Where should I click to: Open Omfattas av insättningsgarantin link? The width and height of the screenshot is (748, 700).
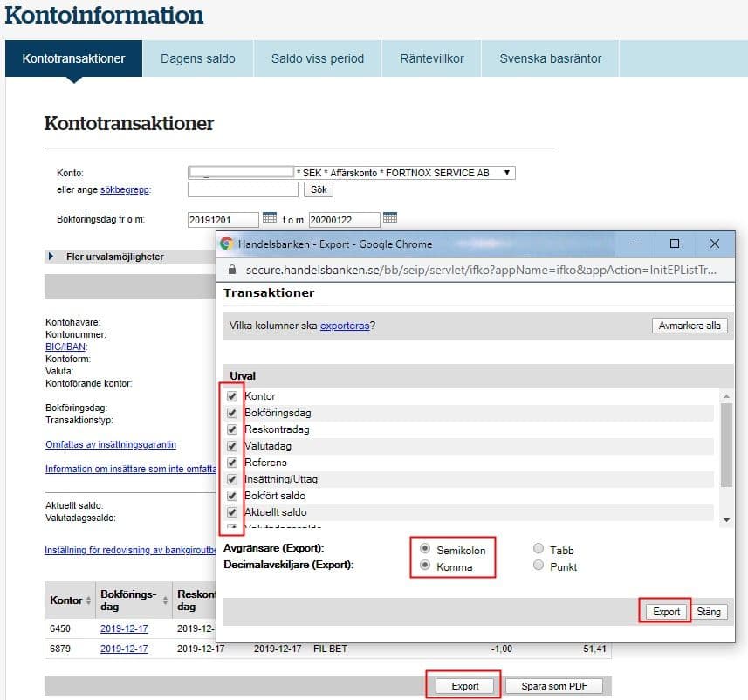point(111,444)
